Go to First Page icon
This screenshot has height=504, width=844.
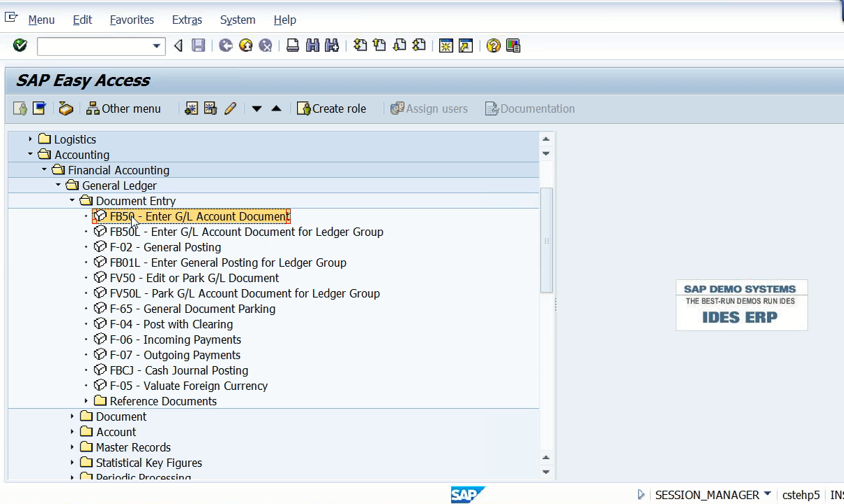tap(360, 45)
